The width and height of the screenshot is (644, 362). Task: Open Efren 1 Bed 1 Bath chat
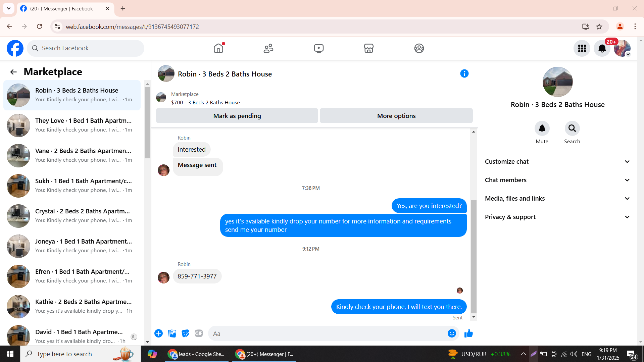[x=72, y=276]
